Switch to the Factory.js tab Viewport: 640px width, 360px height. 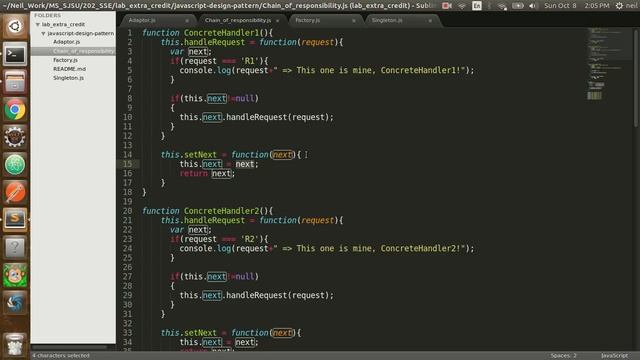click(x=307, y=20)
